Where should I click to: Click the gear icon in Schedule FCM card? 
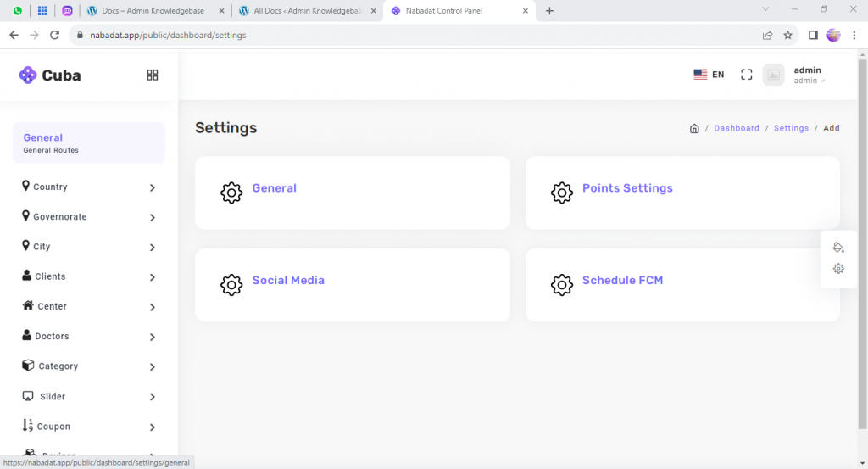pos(561,285)
